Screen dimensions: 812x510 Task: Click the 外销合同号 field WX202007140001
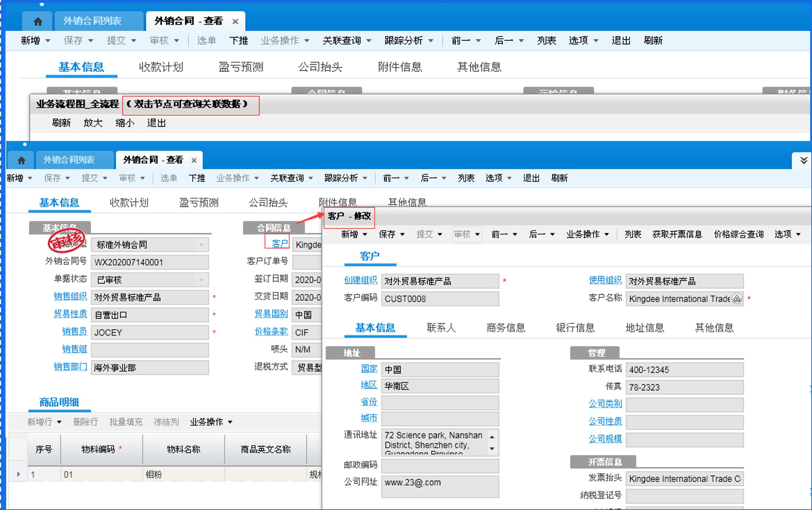pyautogui.click(x=150, y=262)
